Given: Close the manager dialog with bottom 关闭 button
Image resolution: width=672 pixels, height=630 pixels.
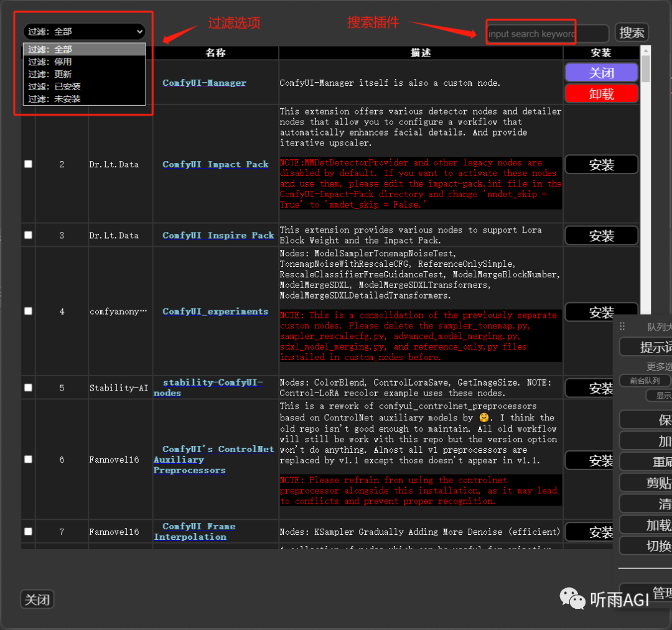Looking at the screenshot, I should (x=37, y=599).
